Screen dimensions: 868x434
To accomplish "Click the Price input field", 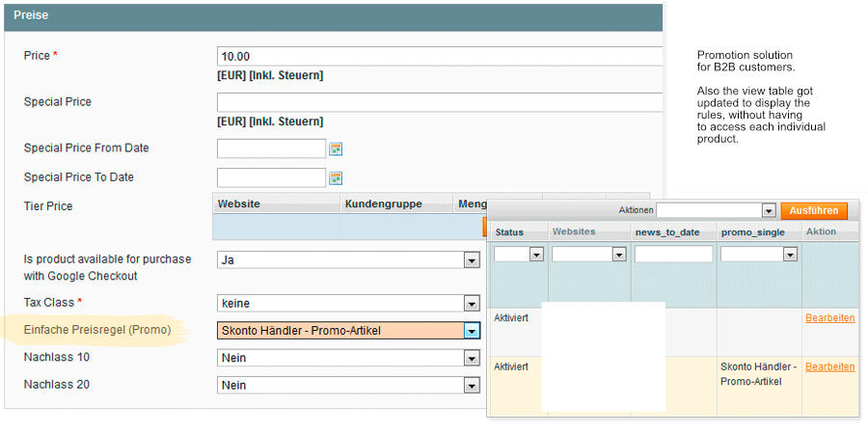I will click(440, 57).
